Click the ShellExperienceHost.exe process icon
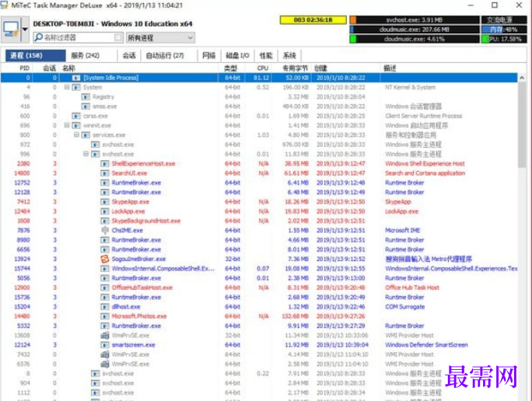Viewport: 532px width, 401px height. pos(105,164)
